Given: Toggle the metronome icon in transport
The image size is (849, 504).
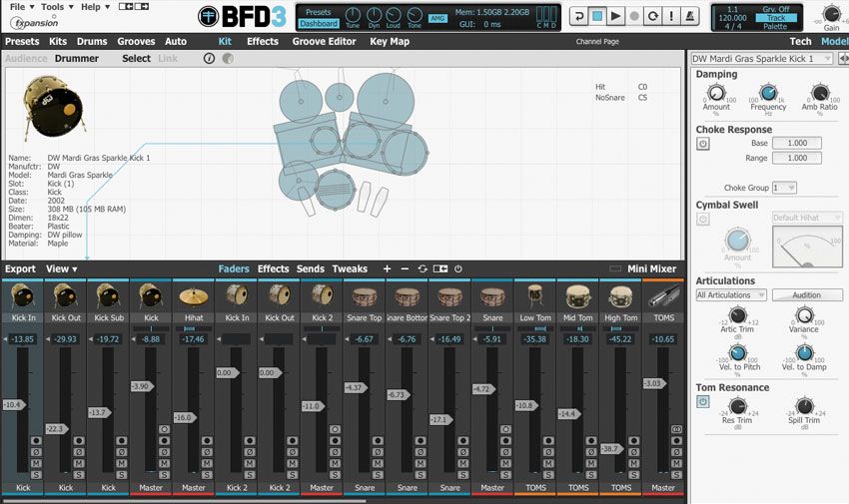Looking at the screenshot, I should pos(689,16).
